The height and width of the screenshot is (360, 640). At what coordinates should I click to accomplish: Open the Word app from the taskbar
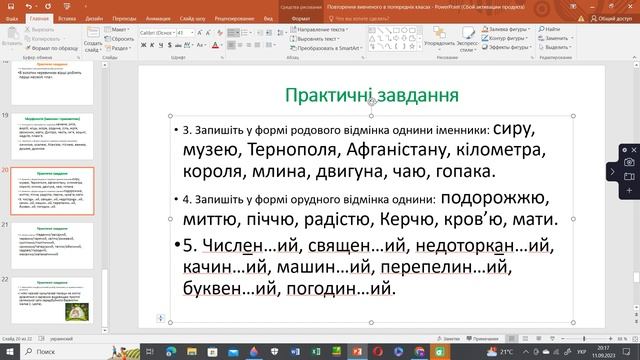point(295,351)
